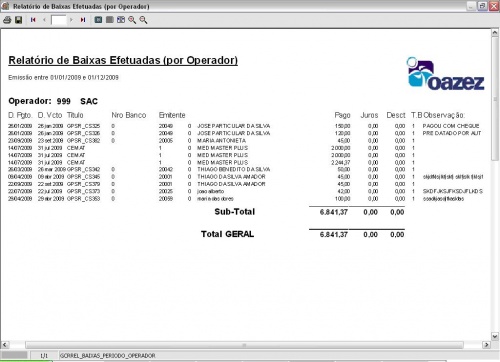Select the fit width view icon
500x362 pixels.
[121, 20]
